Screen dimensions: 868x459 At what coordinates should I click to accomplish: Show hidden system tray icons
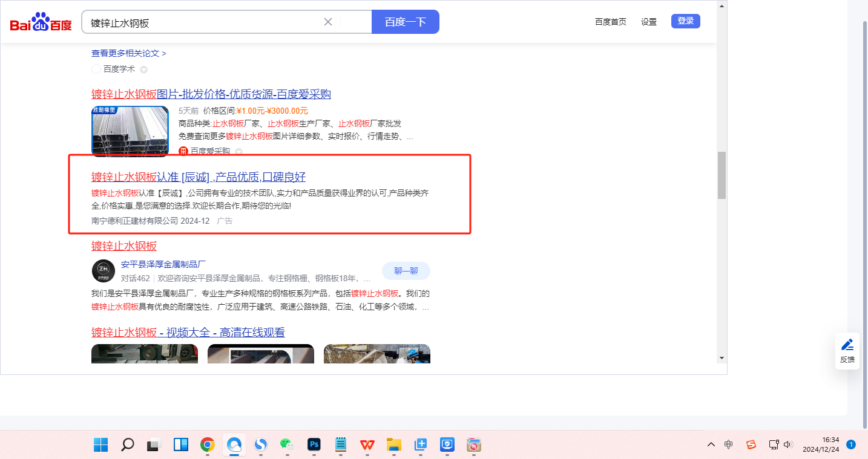click(x=711, y=444)
